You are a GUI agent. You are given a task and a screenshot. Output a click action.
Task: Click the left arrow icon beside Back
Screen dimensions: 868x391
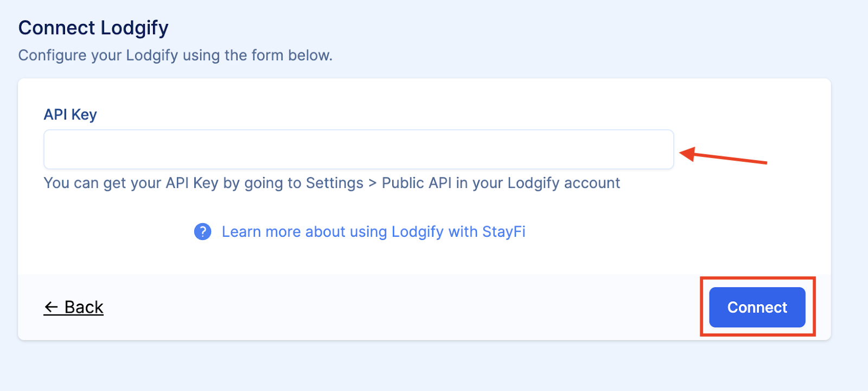[x=51, y=307]
